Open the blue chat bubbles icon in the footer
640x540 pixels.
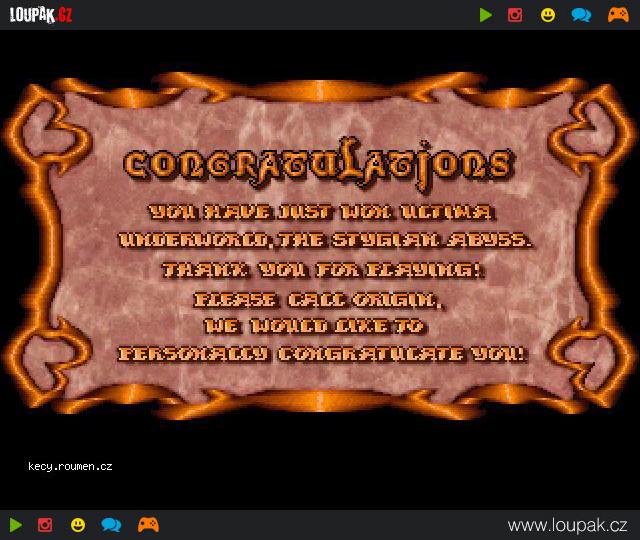pyautogui.click(x=111, y=525)
